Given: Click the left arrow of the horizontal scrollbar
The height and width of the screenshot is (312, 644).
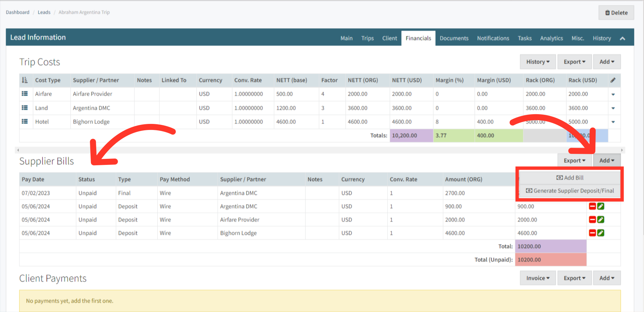Looking at the screenshot, I should [18, 150].
